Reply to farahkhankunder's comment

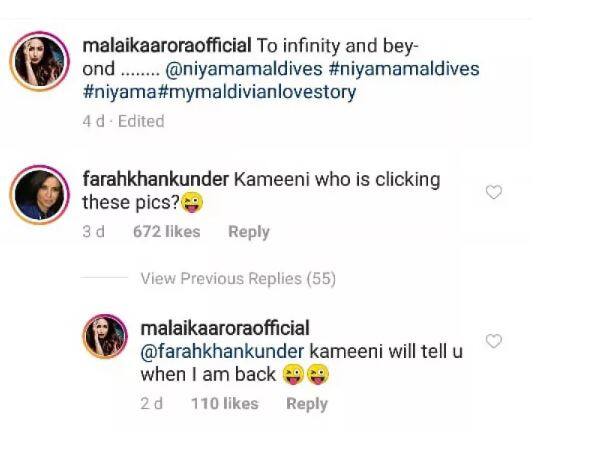(x=248, y=232)
